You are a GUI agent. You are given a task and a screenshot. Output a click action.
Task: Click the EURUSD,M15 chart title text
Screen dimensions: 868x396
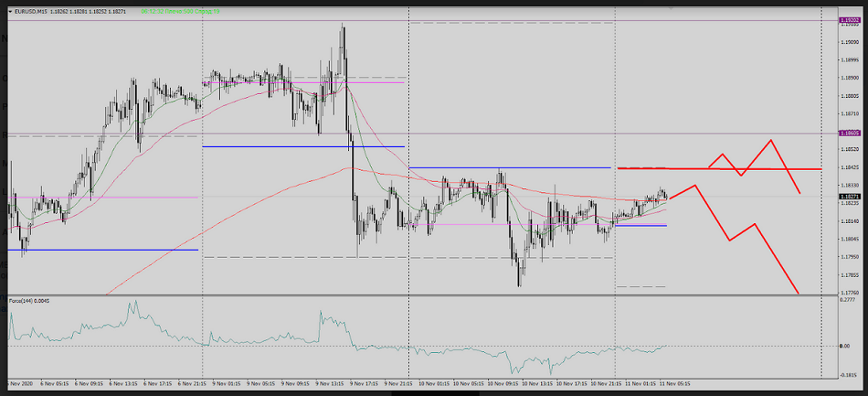coord(32,13)
